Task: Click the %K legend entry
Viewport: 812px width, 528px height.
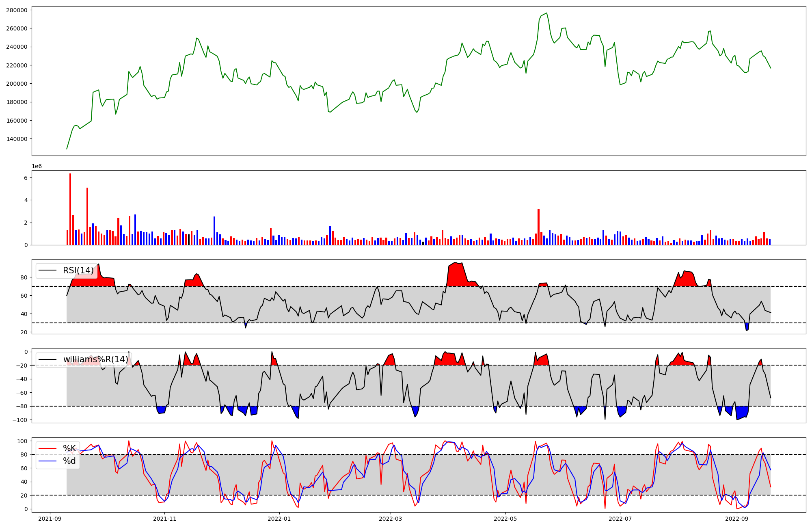Action: (69, 448)
